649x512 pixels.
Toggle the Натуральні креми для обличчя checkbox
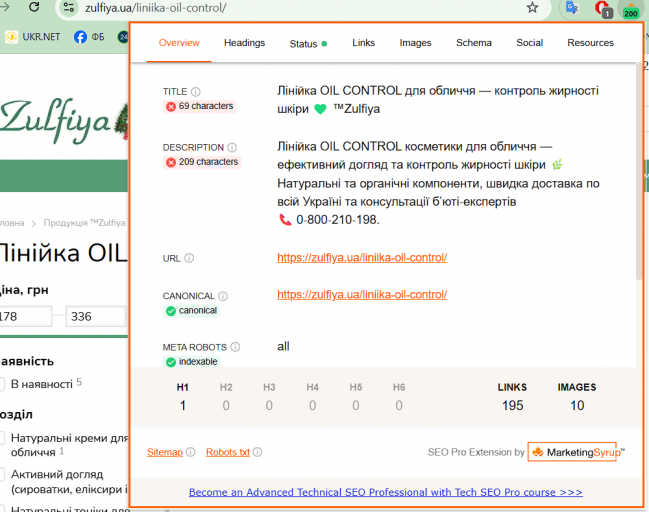click(2, 438)
